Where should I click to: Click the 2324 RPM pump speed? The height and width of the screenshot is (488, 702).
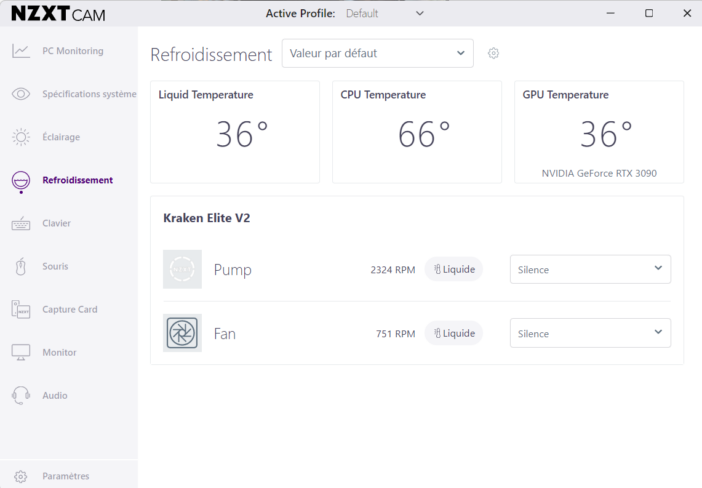point(393,270)
